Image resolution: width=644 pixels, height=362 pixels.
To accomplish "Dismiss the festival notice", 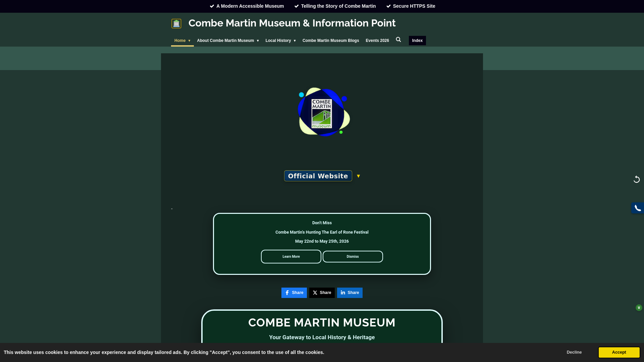I will (x=353, y=257).
